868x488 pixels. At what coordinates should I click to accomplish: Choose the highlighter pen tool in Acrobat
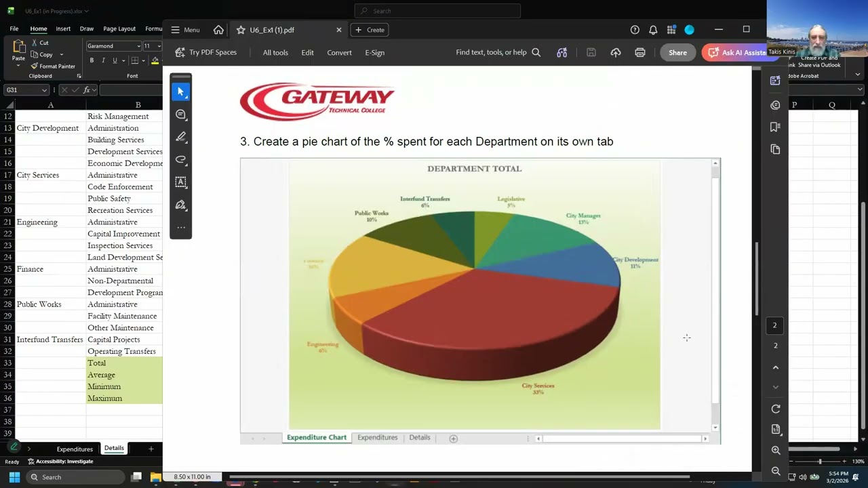point(180,137)
